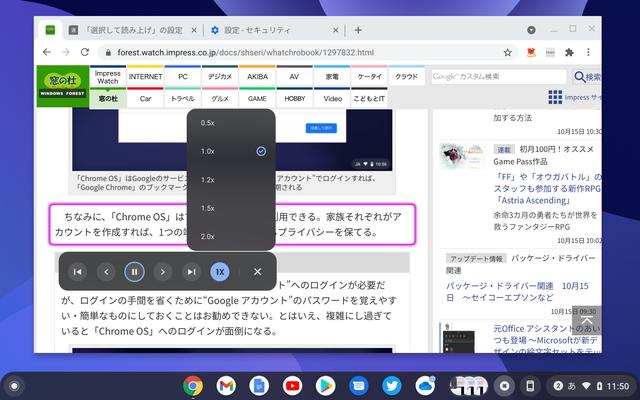
Task: Click the address bar URL
Action: tap(245, 52)
